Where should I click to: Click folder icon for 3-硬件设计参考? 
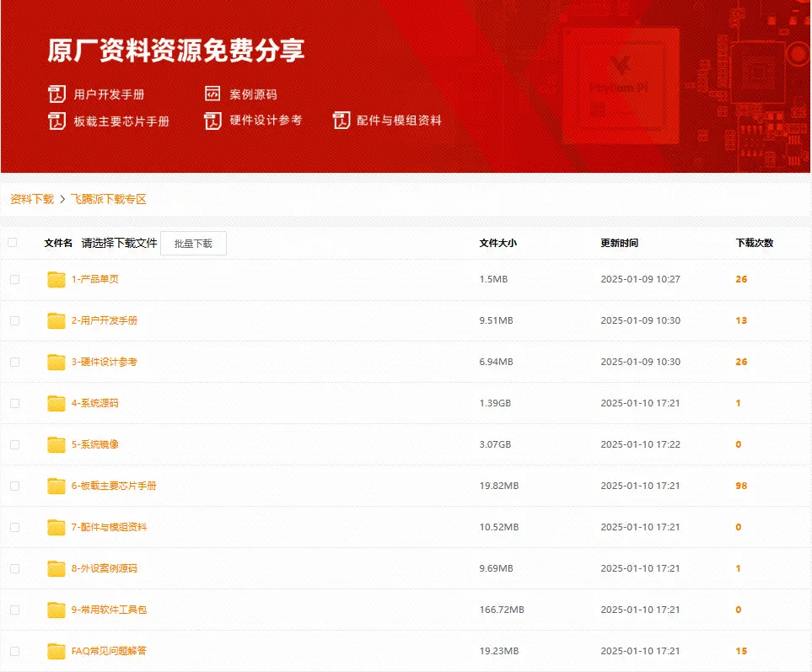[56, 362]
